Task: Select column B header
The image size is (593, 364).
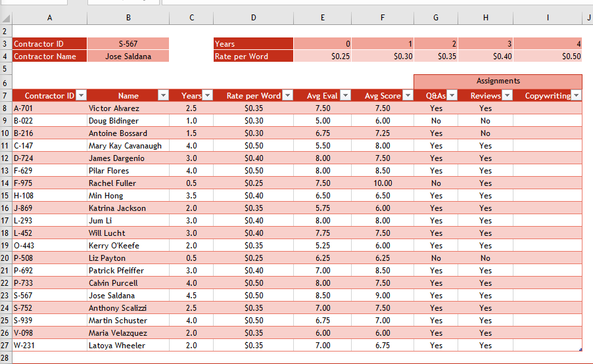Action: tap(128, 18)
